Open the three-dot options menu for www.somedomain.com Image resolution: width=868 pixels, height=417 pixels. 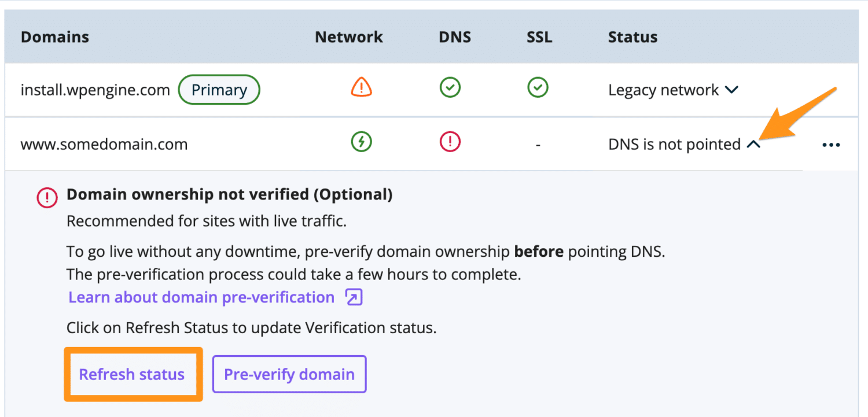click(831, 145)
